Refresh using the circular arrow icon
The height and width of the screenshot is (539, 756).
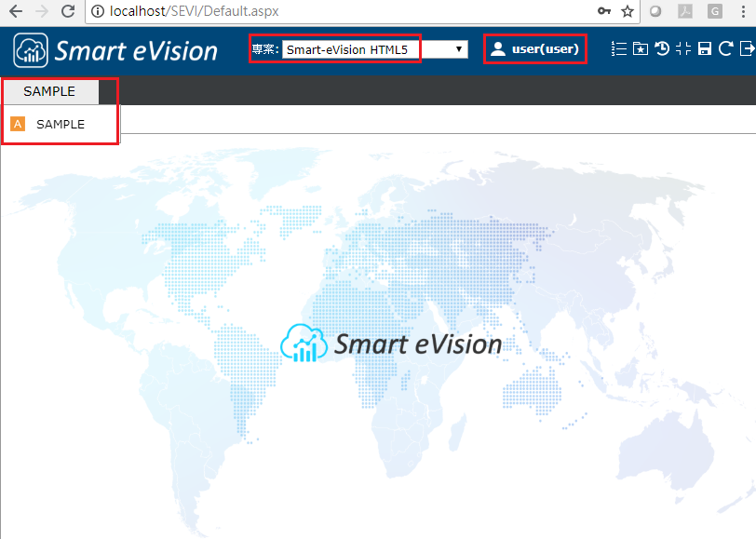(x=725, y=48)
